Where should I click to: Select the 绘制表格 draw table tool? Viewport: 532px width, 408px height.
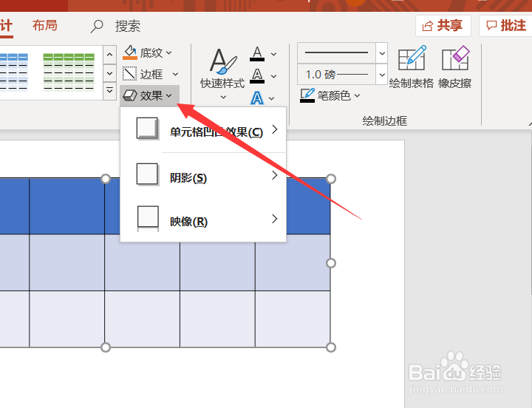point(412,67)
